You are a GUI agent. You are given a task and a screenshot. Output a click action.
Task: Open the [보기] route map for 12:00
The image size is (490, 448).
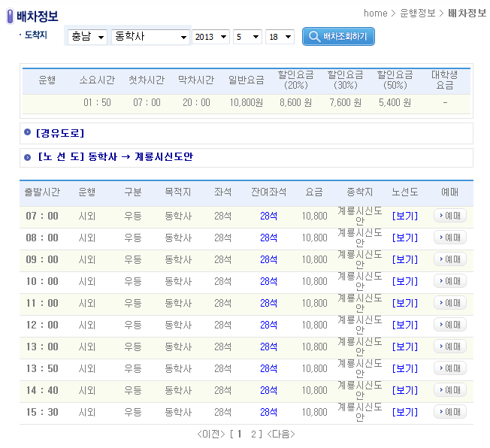(x=405, y=325)
